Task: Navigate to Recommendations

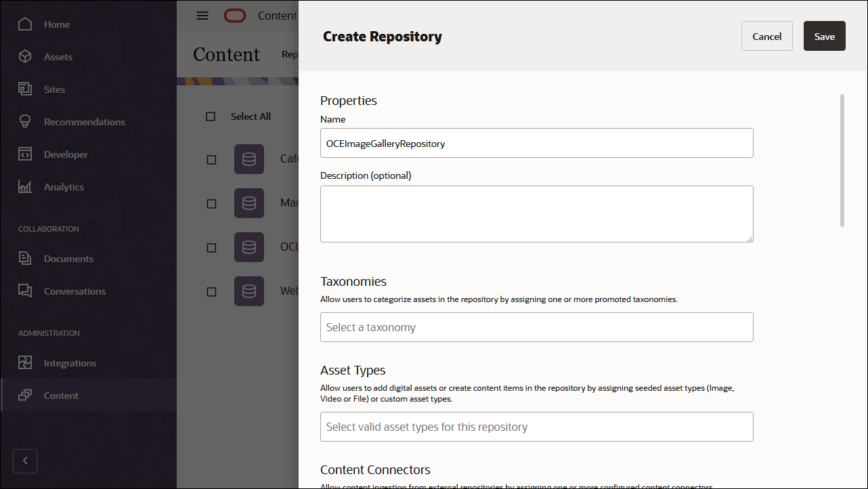Action: point(84,121)
